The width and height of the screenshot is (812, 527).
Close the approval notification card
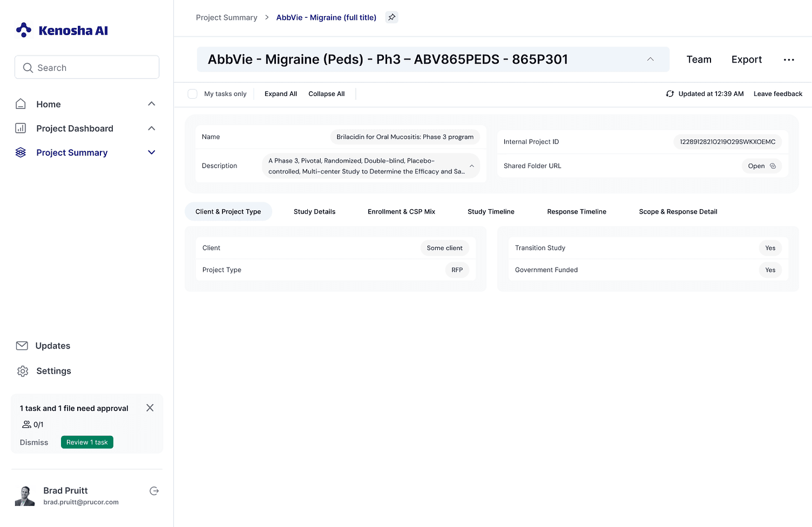(150, 408)
